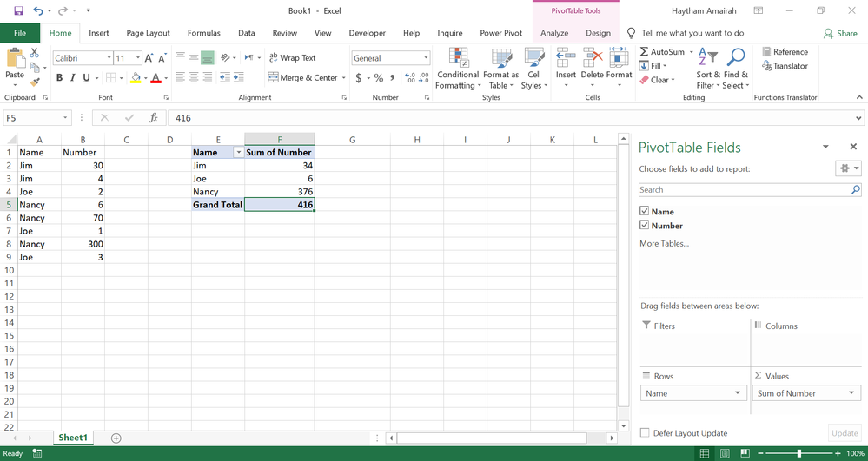The width and height of the screenshot is (868, 461).
Task: Click Translator in Functions Translator group
Action: tap(785, 66)
